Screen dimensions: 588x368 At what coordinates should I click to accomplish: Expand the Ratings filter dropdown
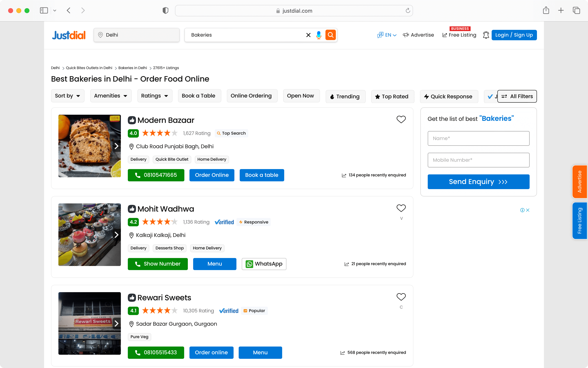click(x=155, y=96)
